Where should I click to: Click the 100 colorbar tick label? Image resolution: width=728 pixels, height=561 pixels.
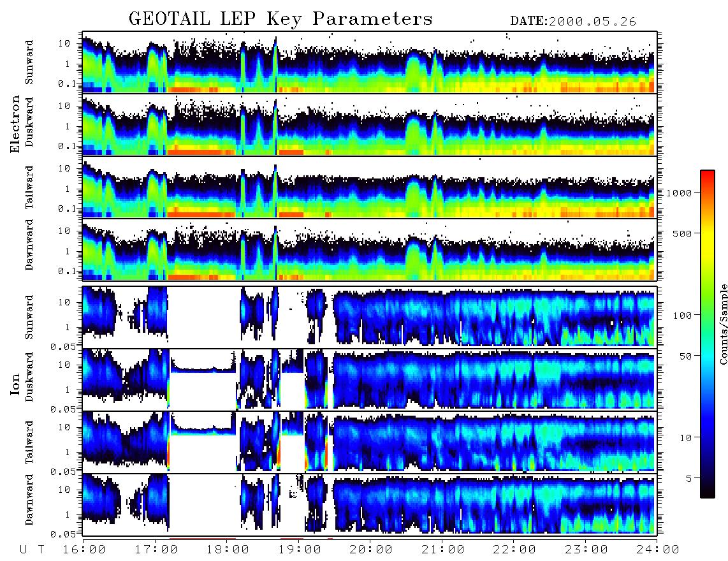pos(682,316)
